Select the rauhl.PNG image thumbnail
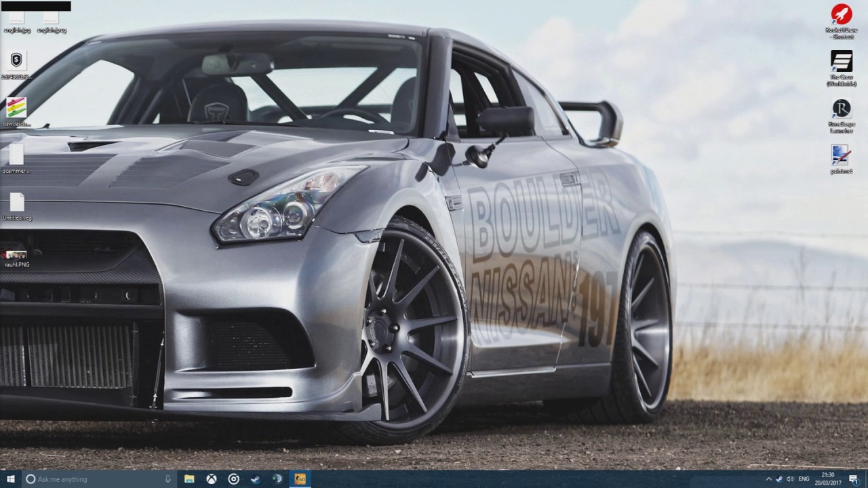The width and height of the screenshot is (868, 488). [x=17, y=258]
